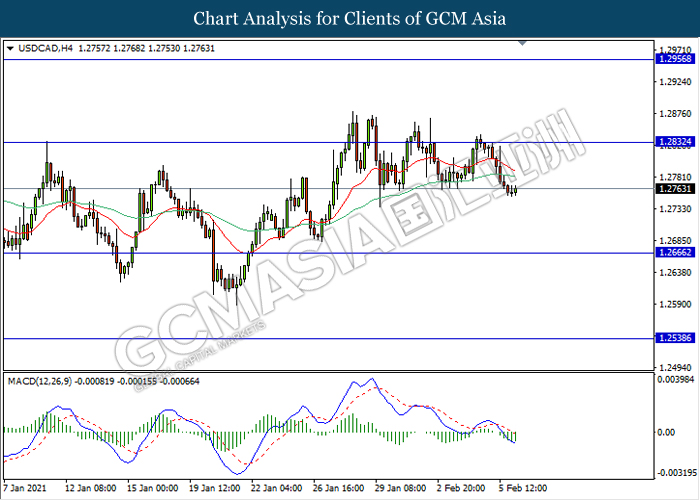Click the 12 Jan 08:00 time label

91,488
